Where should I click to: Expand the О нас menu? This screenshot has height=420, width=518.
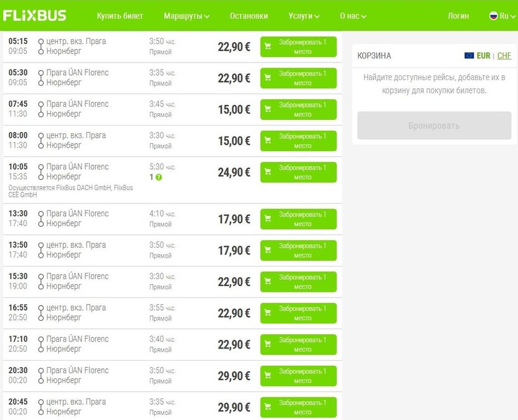(x=353, y=16)
